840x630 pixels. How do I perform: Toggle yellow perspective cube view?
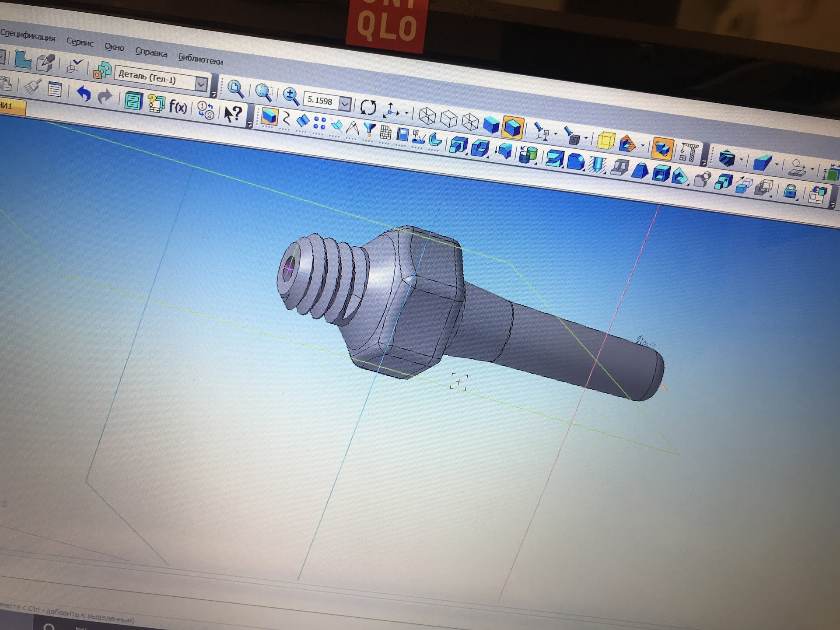pyautogui.click(x=605, y=141)
